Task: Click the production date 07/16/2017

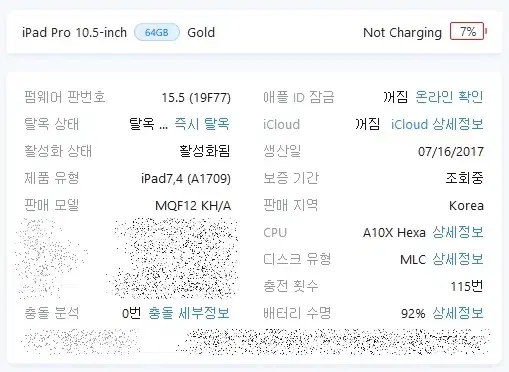Action: (451, 152)
